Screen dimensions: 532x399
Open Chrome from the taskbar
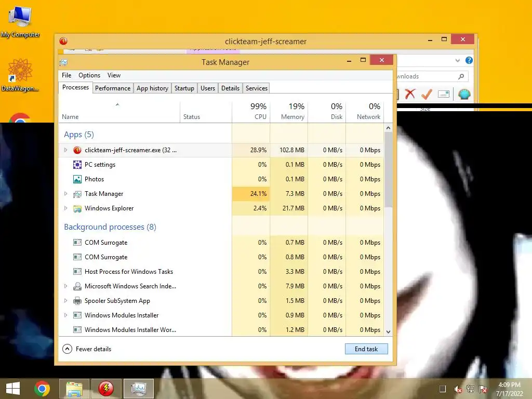(42, 389)
